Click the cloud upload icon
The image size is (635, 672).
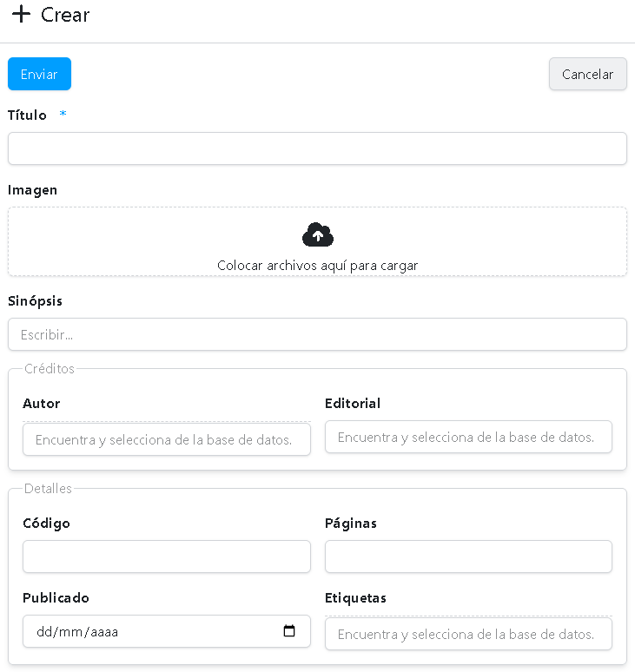tap(318, 234)
